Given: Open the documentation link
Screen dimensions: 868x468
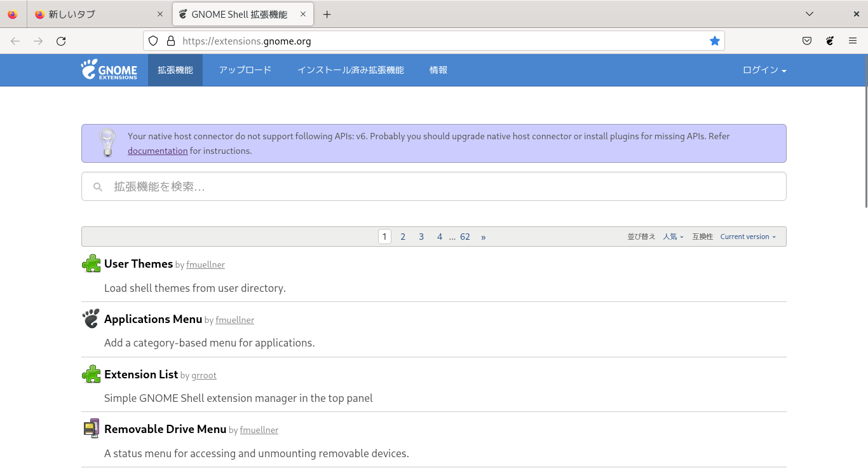Looking at the screenshot, I should [158, 151].
